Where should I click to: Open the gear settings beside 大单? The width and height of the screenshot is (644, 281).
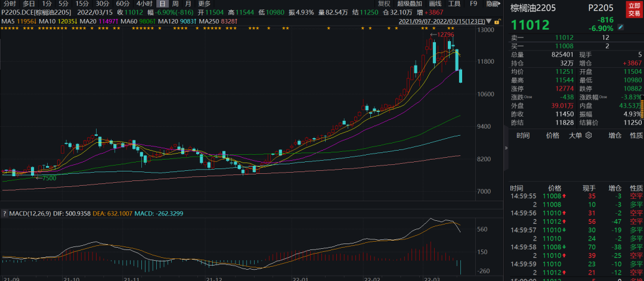588,135
